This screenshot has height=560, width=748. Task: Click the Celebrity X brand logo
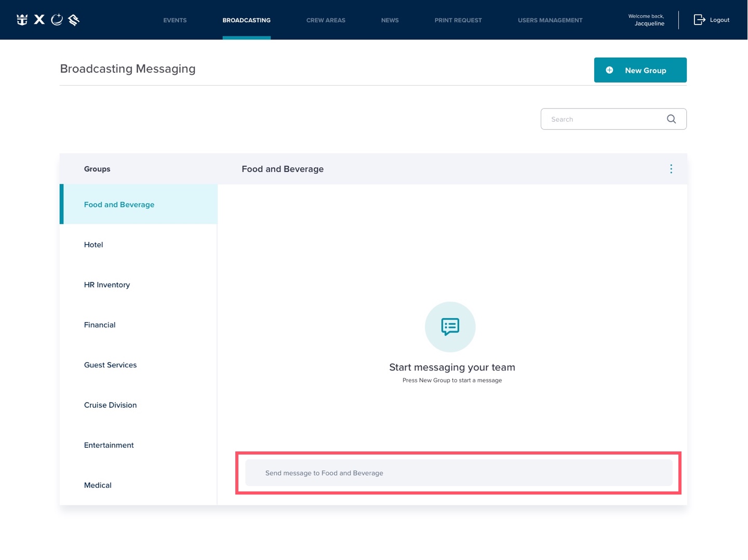[x=39, y=20]
